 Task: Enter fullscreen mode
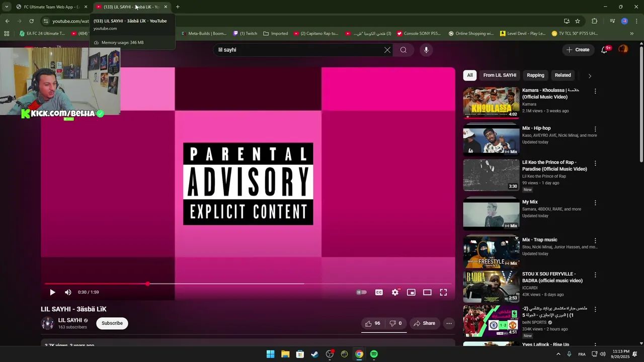[x=443, y=292]
